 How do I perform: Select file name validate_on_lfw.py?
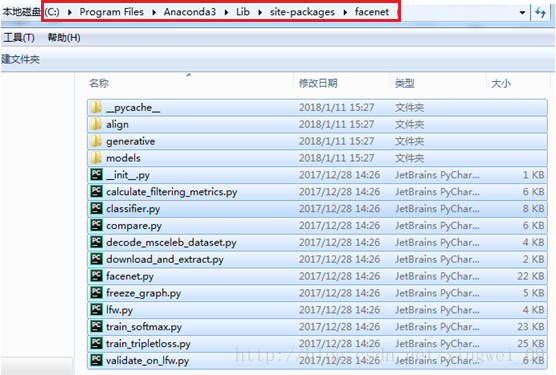(x=148, y=360)
